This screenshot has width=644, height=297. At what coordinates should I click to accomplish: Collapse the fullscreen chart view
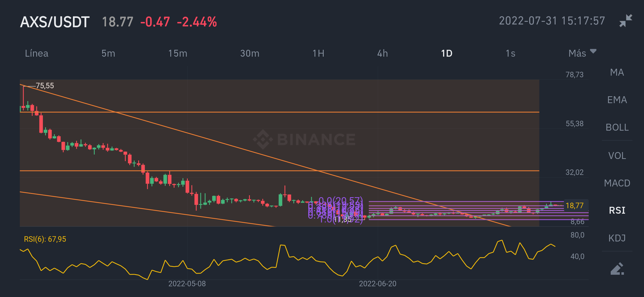626,21
